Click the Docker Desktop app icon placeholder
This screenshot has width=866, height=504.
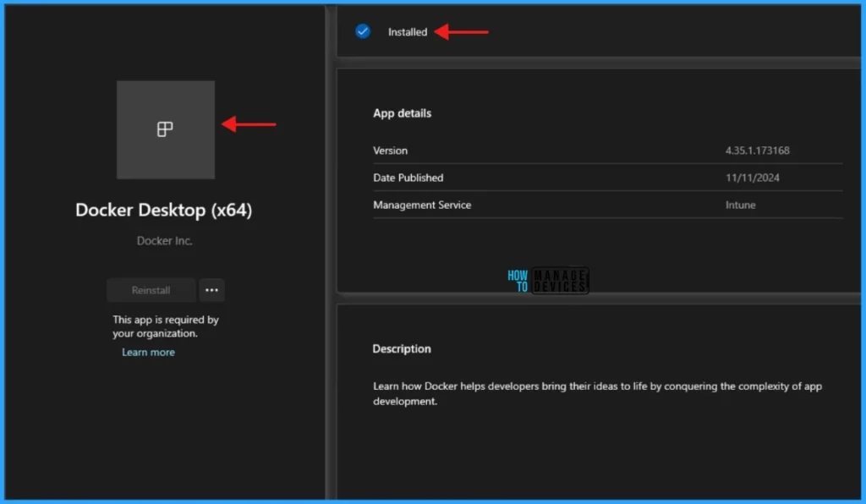pyautogui.click(x=165, y=129)
